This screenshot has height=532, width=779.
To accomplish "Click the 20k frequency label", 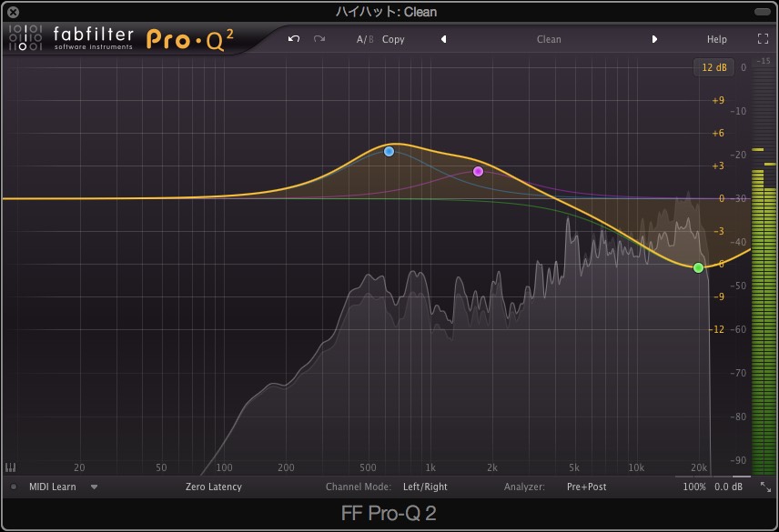I will [x=699, y=467].
